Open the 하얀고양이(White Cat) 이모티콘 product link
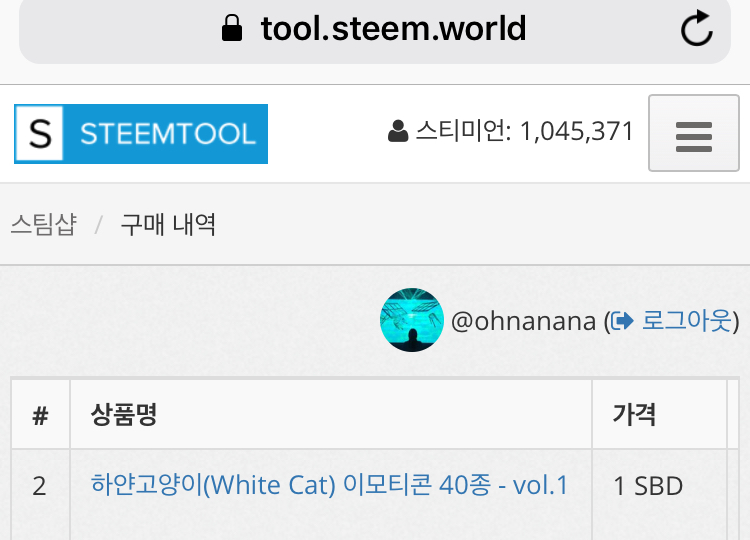The width and height of the screenshot is (750, 540). [329, 485]
